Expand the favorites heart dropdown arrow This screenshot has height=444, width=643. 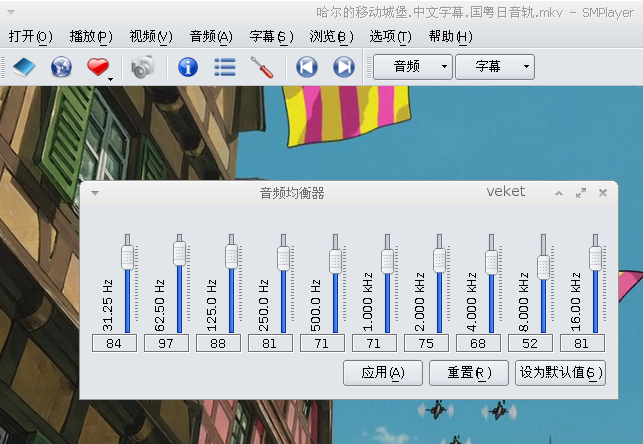coord(110,79)
